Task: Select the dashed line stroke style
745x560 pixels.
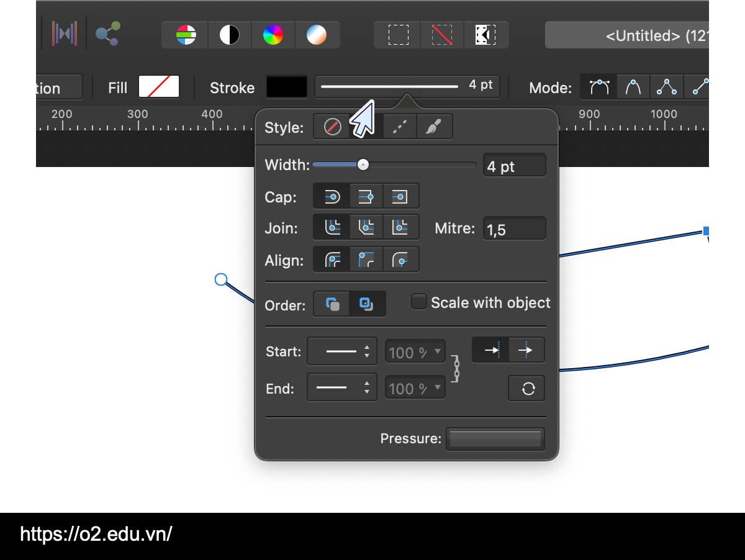Action: pyautogui.click(x=400, y=127)
